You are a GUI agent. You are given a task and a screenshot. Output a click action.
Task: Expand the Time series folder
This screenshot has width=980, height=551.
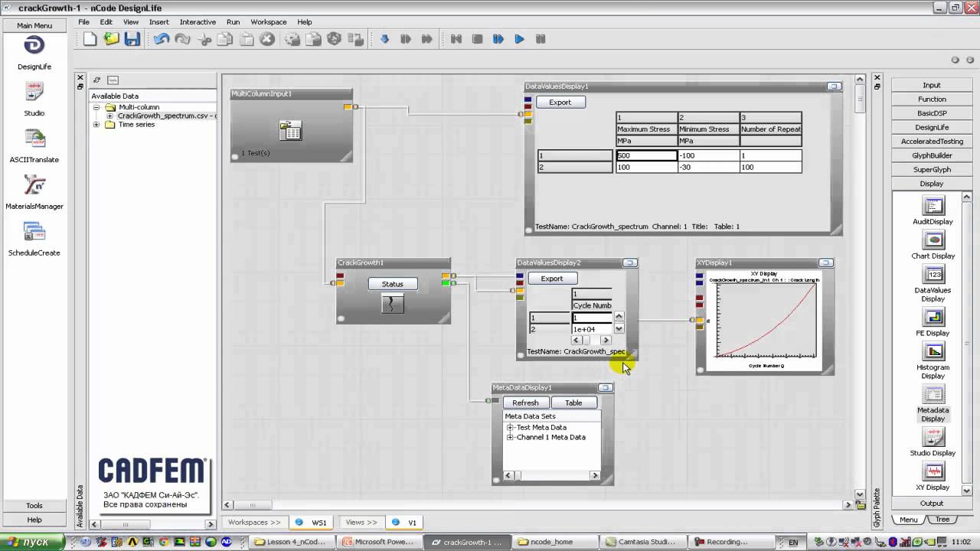(x=96, y=125)
